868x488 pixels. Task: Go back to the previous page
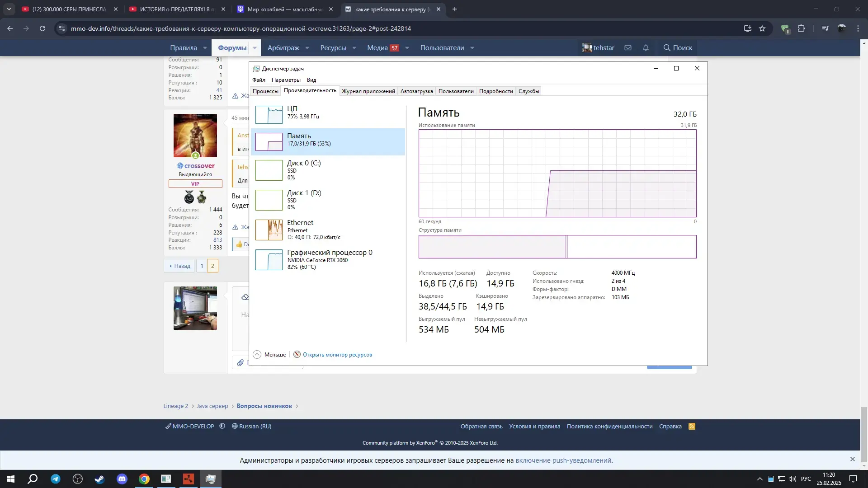pyautogui.click(x=10, y=28)
